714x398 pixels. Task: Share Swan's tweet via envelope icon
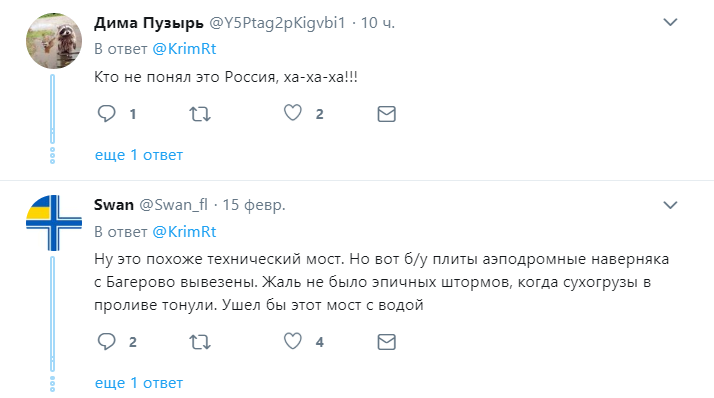[x=387, y=342]
